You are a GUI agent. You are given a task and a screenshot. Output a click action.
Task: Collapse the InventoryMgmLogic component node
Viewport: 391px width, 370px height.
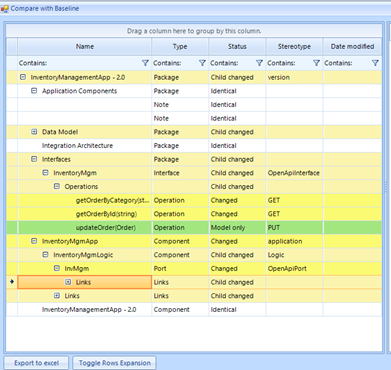click(45, 255)
